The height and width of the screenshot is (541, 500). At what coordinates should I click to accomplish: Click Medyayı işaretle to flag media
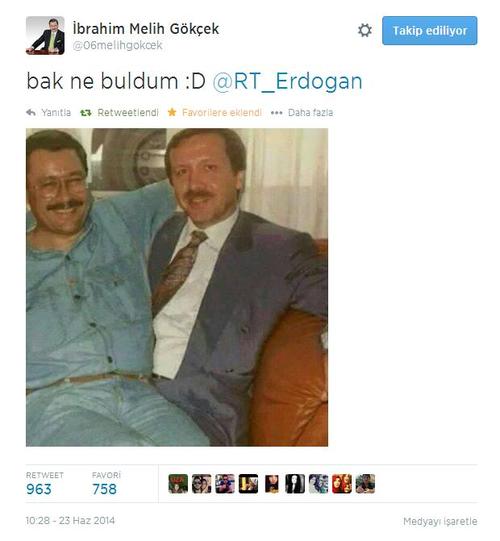(x=440, y=521)
